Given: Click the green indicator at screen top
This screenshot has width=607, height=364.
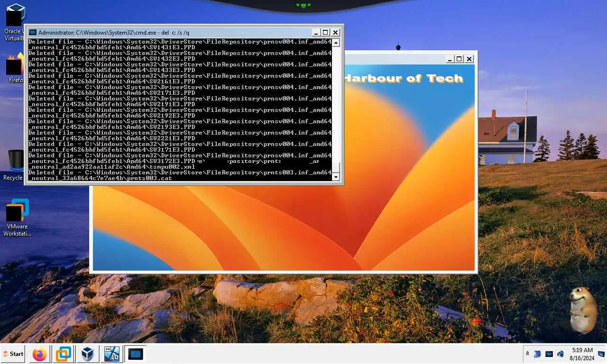Looking at the screenshot, I should (303, 5).
